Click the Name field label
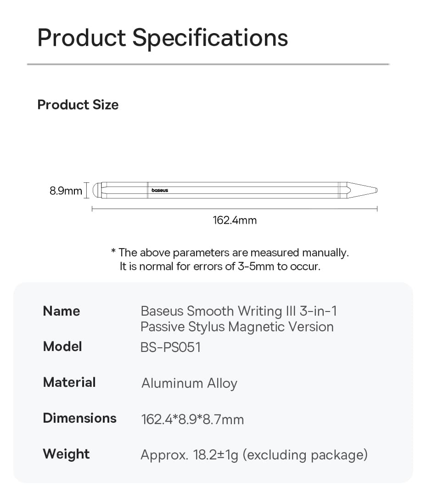 pyautogui.click(x=62, y=311)
